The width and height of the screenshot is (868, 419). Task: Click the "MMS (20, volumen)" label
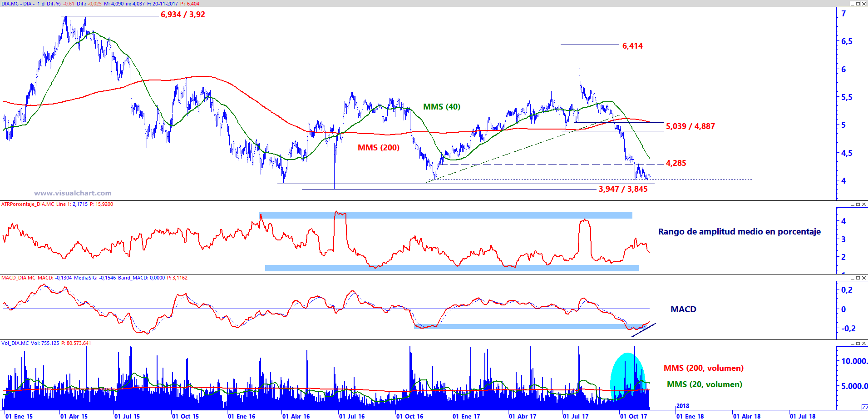pyautogui.click(x=705, y=384)
